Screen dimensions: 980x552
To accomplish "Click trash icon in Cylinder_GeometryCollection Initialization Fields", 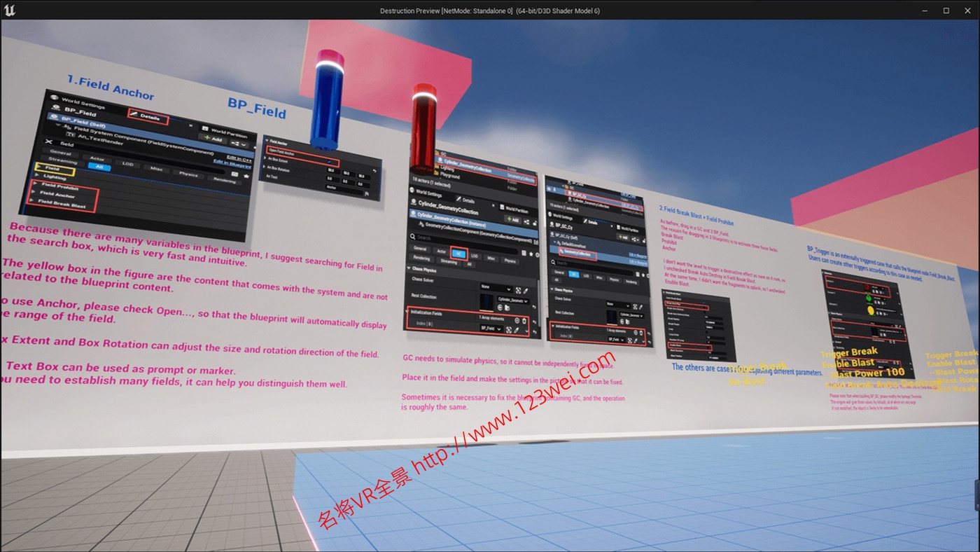I will [525, 319].
